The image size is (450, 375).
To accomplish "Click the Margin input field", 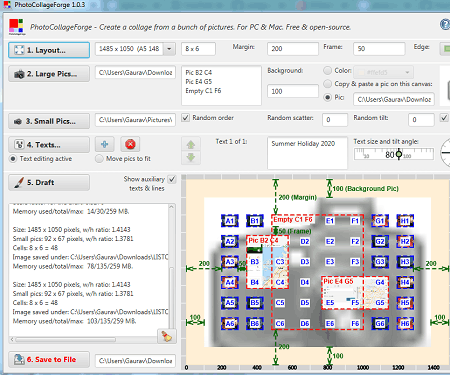I will tap(293, 49).
